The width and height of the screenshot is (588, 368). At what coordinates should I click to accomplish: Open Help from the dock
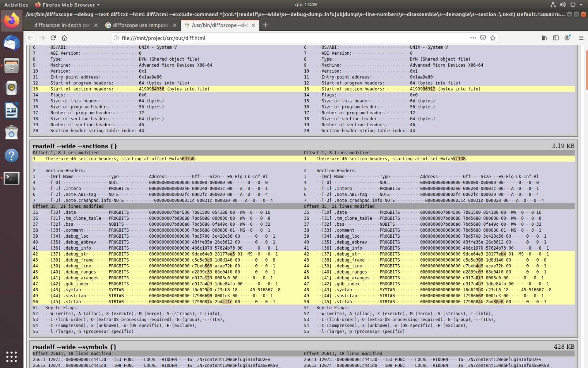12,155
